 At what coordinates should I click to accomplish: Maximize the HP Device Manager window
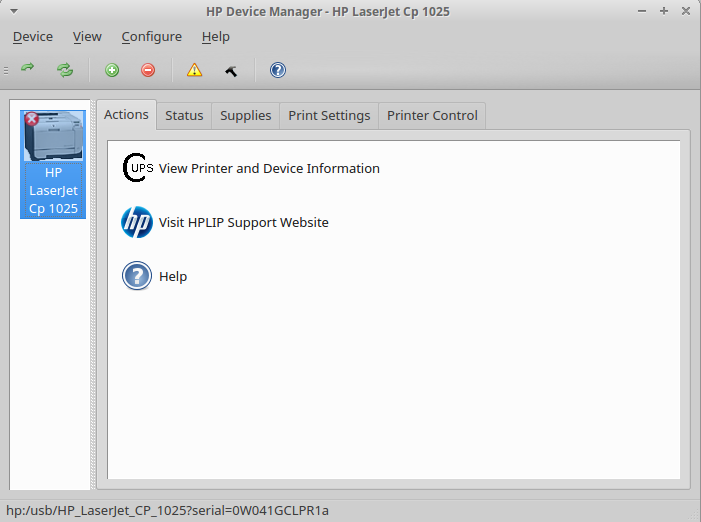(664, 11)
